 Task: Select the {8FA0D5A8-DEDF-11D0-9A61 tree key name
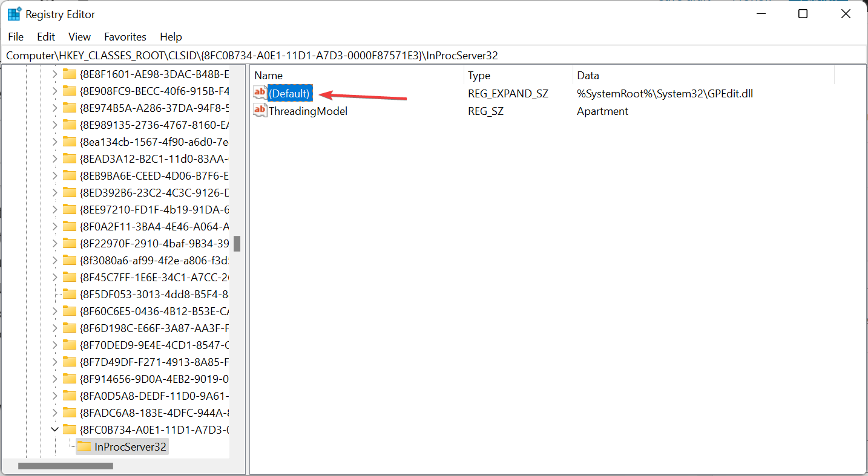tap(154, 396)
